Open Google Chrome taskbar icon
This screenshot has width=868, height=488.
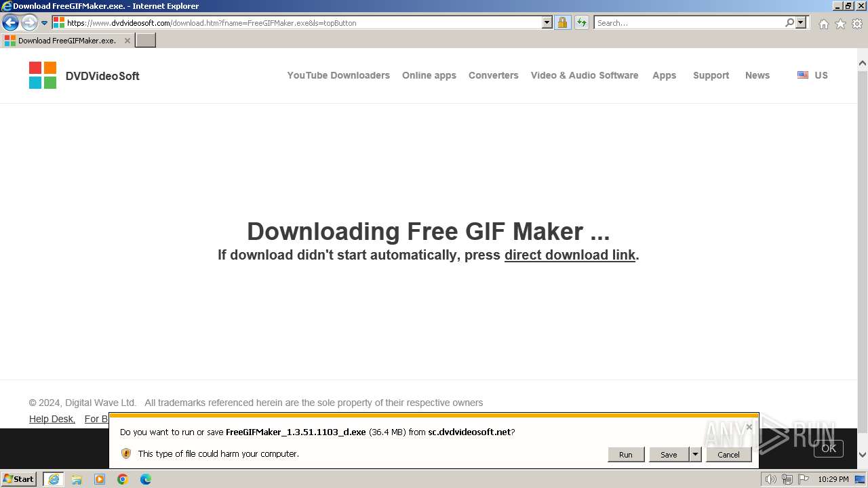pos(123,479)
